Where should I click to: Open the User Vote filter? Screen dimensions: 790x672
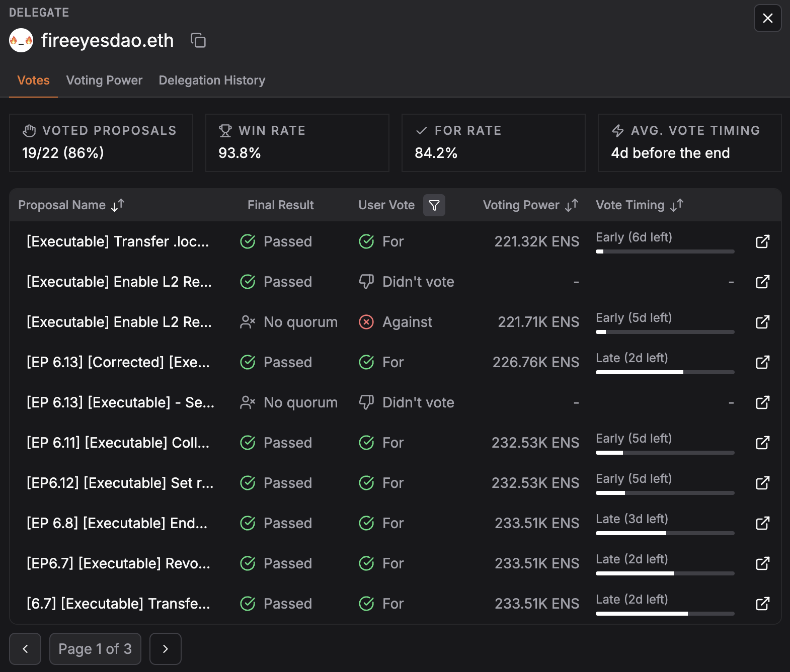coord(434,205)
